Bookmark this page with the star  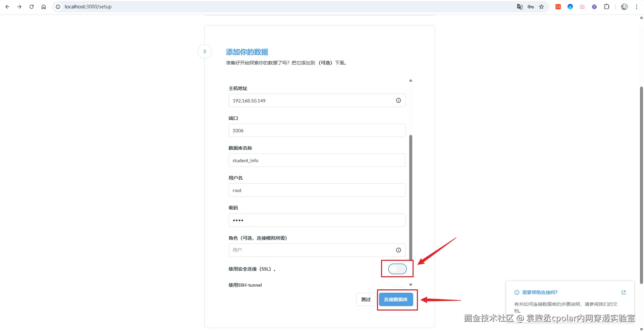[541, 7]
